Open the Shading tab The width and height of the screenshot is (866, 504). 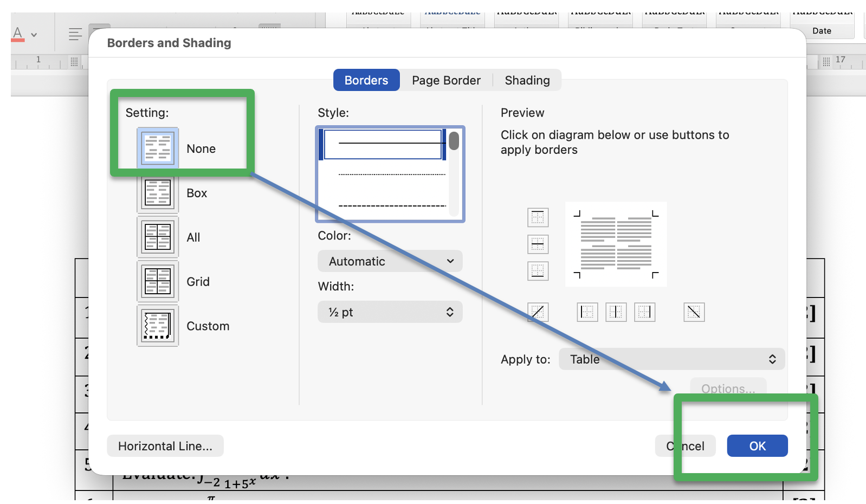point(527,80)
